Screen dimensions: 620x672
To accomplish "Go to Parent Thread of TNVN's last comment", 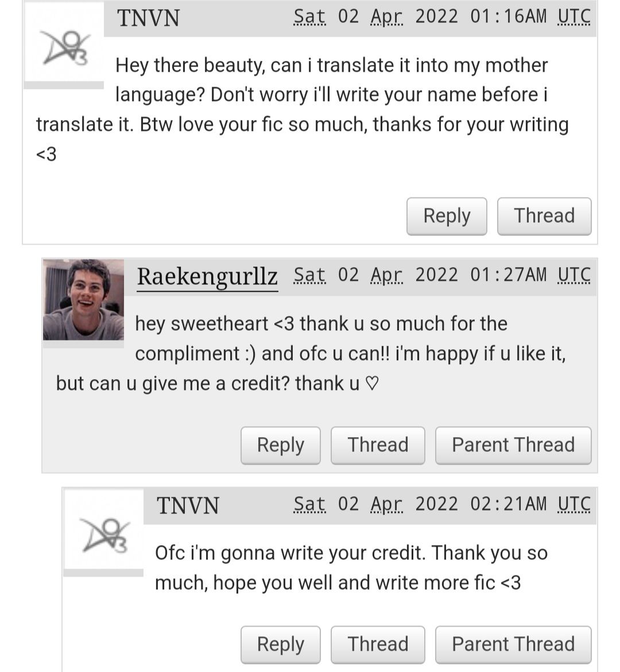I will click(513, 644).
